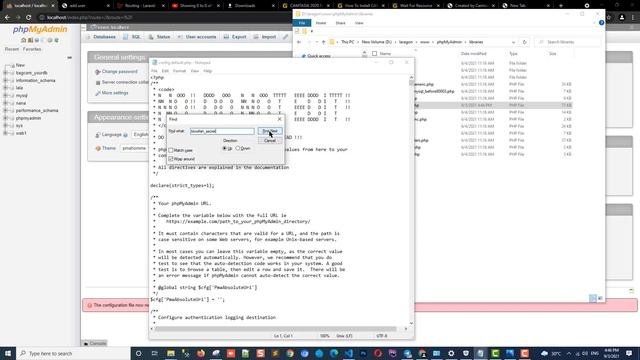Viewport: 640px width, 360px height.
Task: Click Notepad's vertical scrollbar down arrow
Action: [411, 323]
